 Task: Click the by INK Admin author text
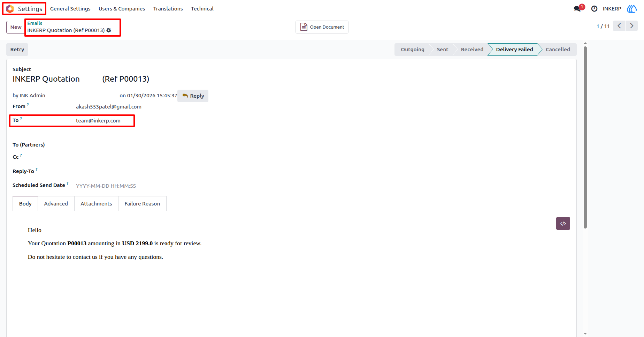[29, 96]
